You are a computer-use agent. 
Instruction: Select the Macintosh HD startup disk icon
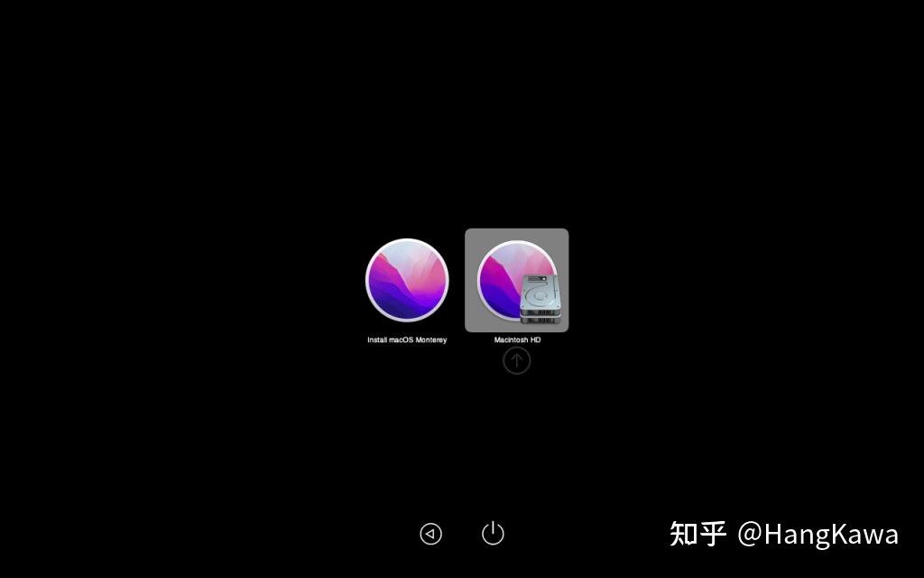coord(517,281)
